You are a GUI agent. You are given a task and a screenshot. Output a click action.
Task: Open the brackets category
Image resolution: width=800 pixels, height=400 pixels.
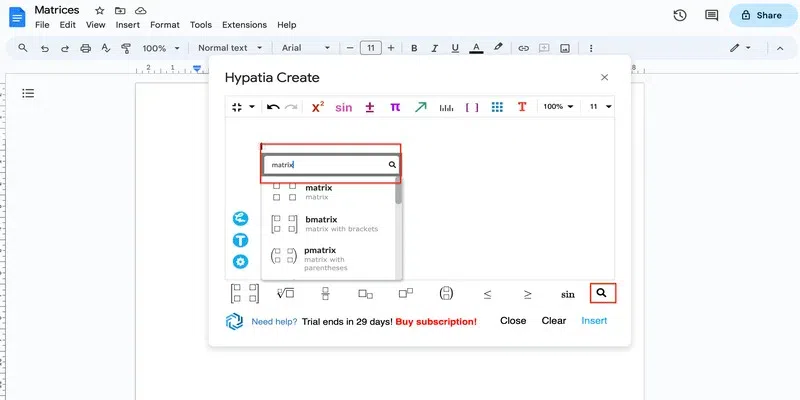click(x=472, y=108)
